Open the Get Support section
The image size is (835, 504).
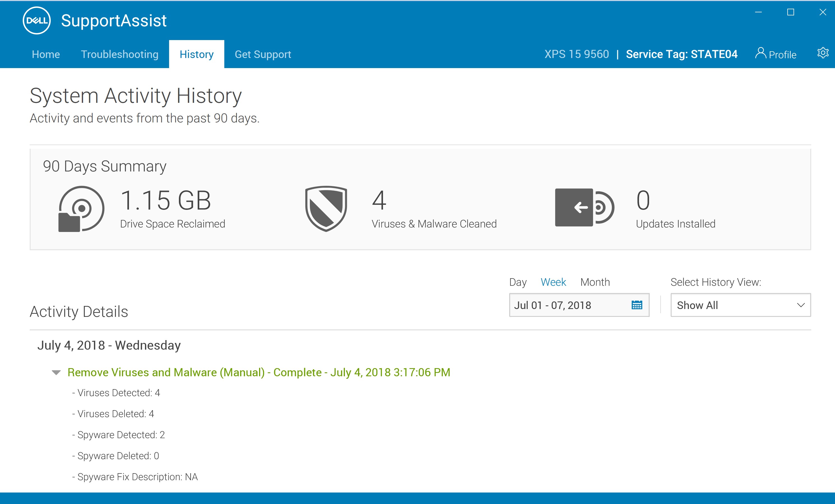point(263,54)
